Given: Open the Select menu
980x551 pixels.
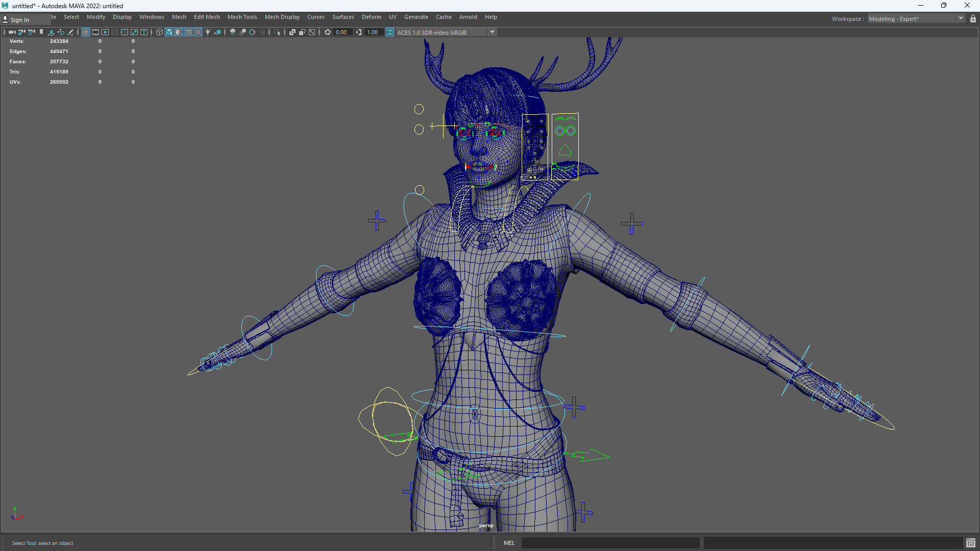Looking at the screenshot, I should click(x=71, y=17).
